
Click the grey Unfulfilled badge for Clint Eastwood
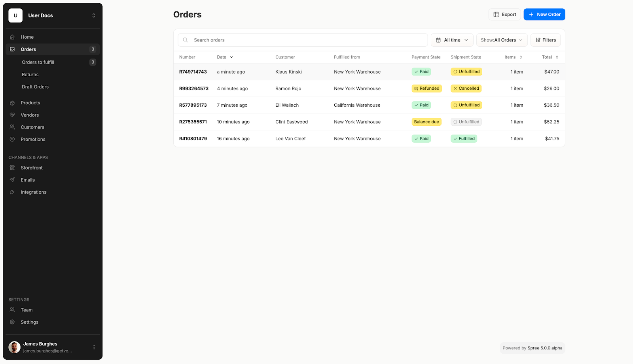(466, 122)
